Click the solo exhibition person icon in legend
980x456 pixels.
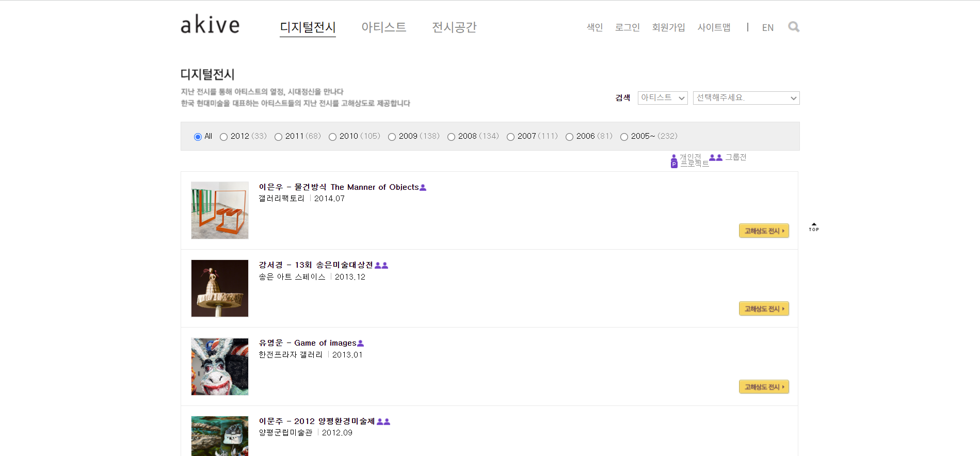coord(674,156)
